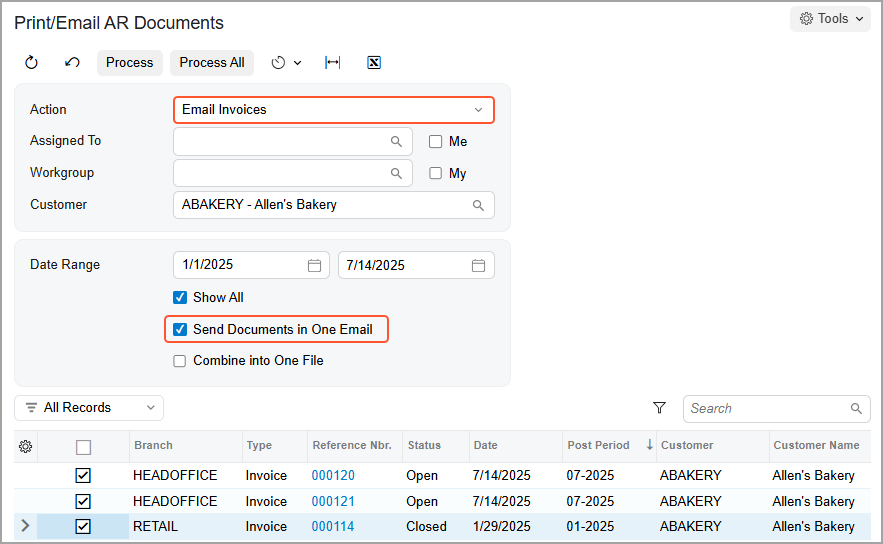Open the grid column settings gear

tap(26, 446)
